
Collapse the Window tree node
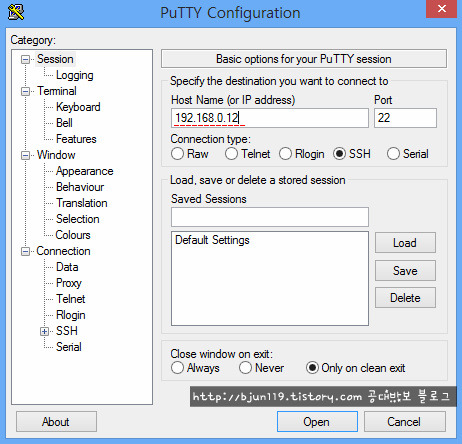click(25, 155)
